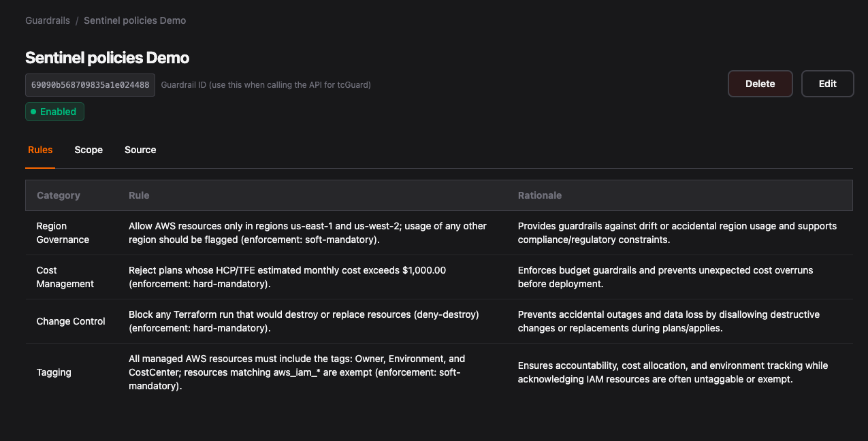Screen dimensions: 868x441
Task: Select the Tagging category cell
Action: tap(54, 372)
